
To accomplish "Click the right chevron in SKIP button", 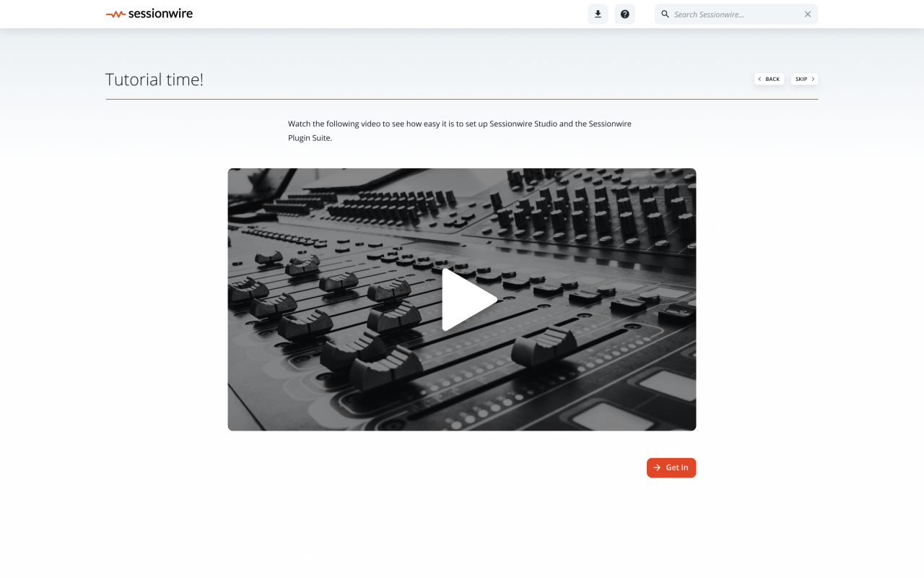I will coord(813,79).
